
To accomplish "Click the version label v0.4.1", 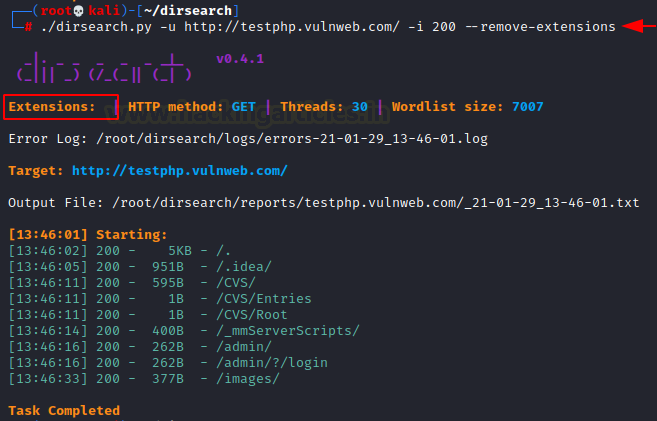I will coord(240,59).
